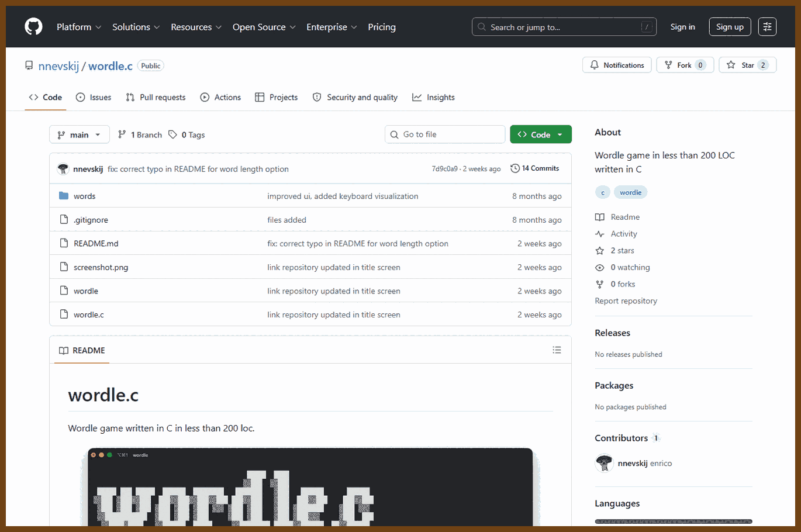Expand the green Code clone dropdown
The width and height of the screenshot is (801, 532).
click(x=541, y=134)
